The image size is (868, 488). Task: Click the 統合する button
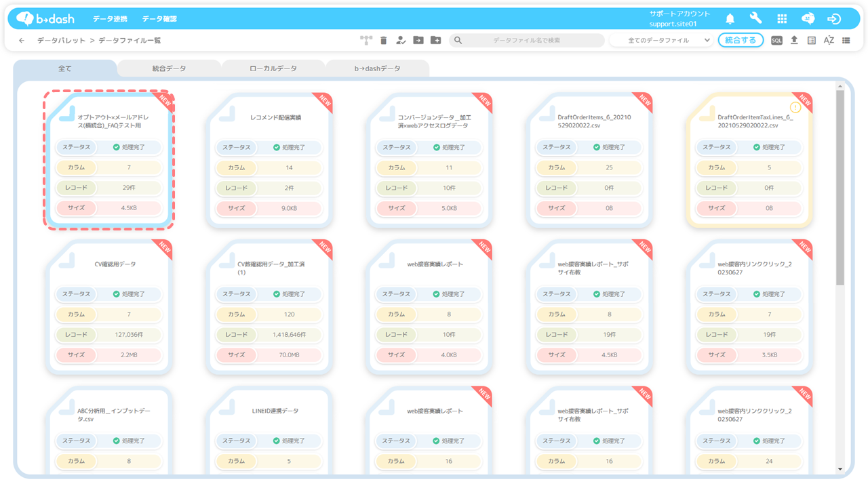coord(741,41)
